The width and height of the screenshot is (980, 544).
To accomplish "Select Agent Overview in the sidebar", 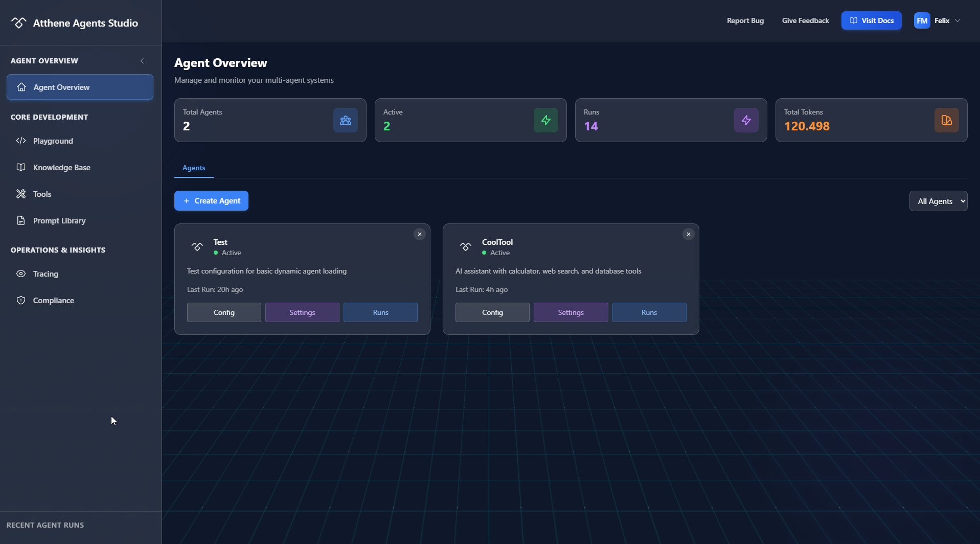I will (79, 87).
